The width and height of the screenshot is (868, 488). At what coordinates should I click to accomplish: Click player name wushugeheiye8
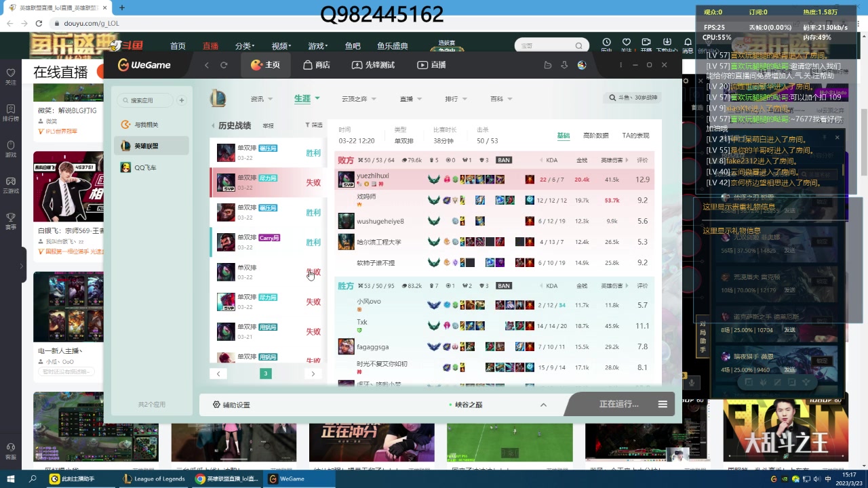(380, 222)
